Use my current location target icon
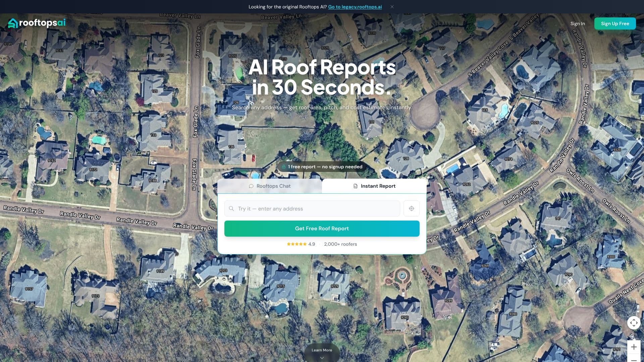The width and height of the screenshot is (644, 362). (412, 208)
